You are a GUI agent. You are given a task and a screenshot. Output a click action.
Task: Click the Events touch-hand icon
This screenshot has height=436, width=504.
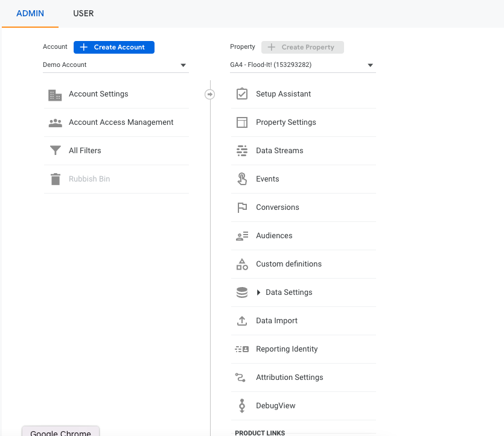click(242, 179)
